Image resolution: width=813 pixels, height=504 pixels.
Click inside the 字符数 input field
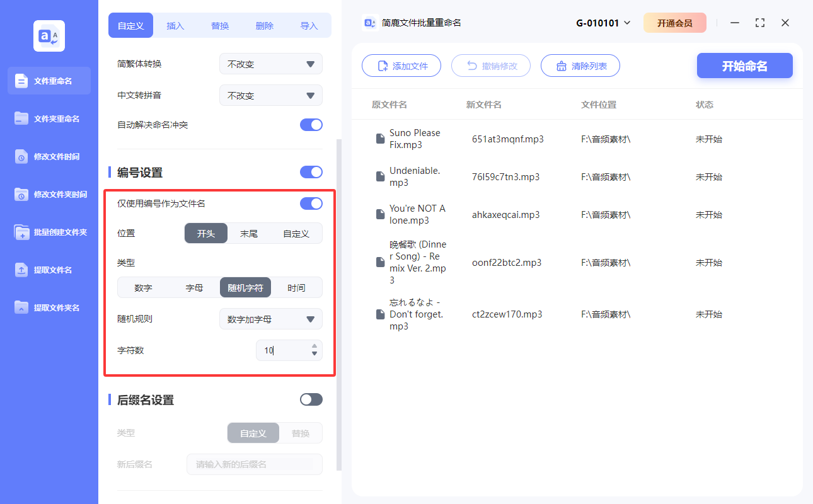tap(284, 350)
